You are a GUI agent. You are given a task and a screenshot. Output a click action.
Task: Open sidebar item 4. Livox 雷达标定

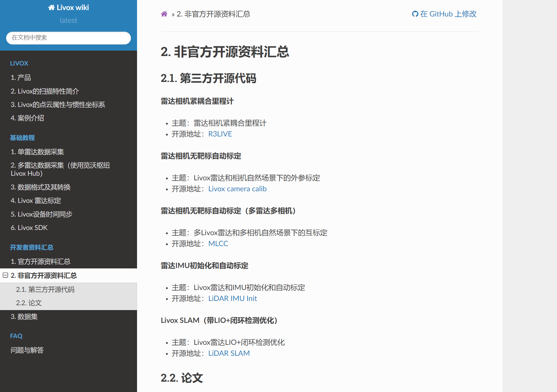click(69, 200)
